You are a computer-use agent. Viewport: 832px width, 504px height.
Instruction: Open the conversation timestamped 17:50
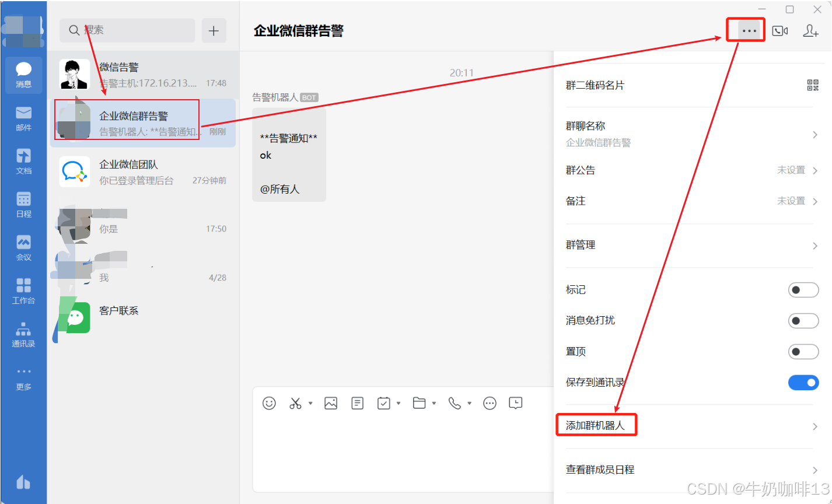(143, 220)
